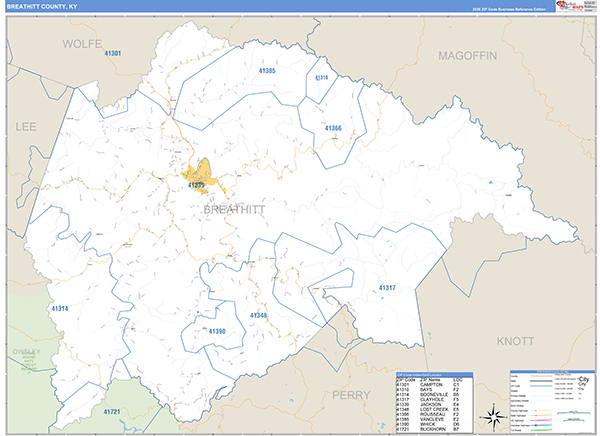Screen dimensions: 600x436
Task: Click the OWSLEY county label
Action: click(x=26, y=351)
